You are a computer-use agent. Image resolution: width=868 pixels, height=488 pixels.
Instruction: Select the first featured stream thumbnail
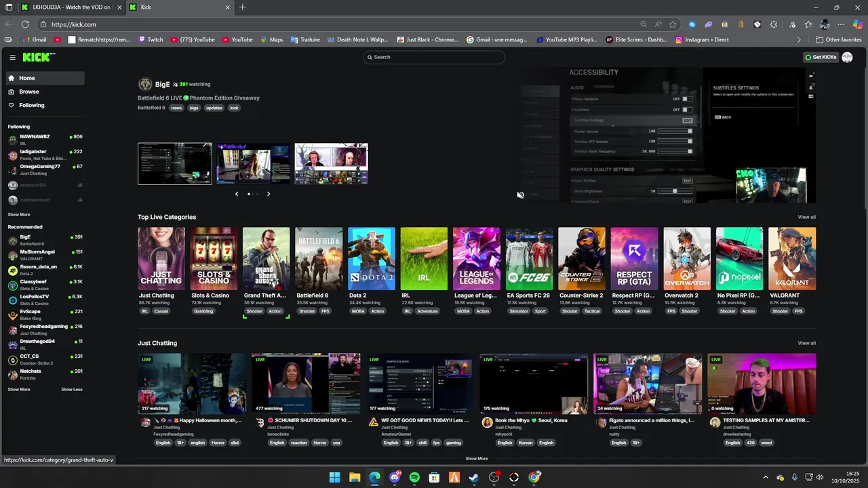175,163
